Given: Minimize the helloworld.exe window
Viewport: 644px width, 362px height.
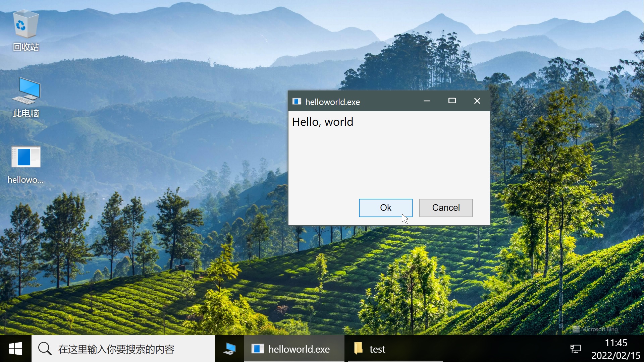Looking at the screenshot, I should click(x=427, y=101).
